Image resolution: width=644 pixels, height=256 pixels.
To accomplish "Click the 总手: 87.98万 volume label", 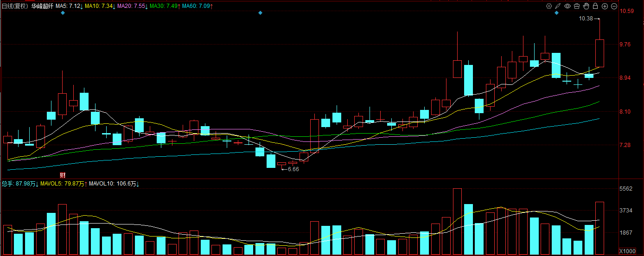I will point(19,184).
